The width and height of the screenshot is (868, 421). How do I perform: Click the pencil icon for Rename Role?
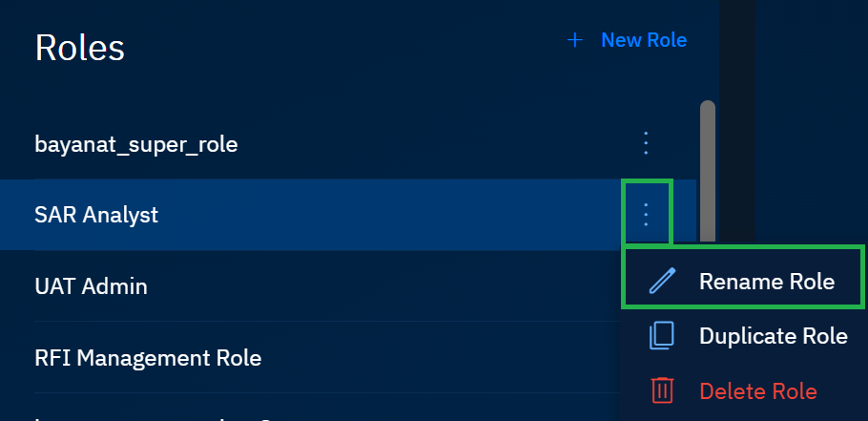click(662, 281)
